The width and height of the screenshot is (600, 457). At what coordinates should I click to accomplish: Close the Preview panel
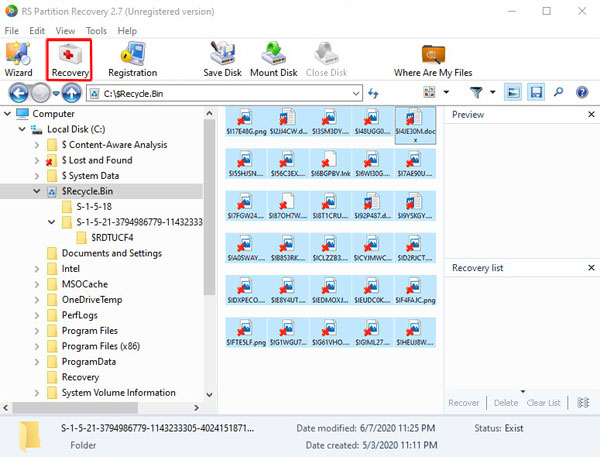pos(591,114)
